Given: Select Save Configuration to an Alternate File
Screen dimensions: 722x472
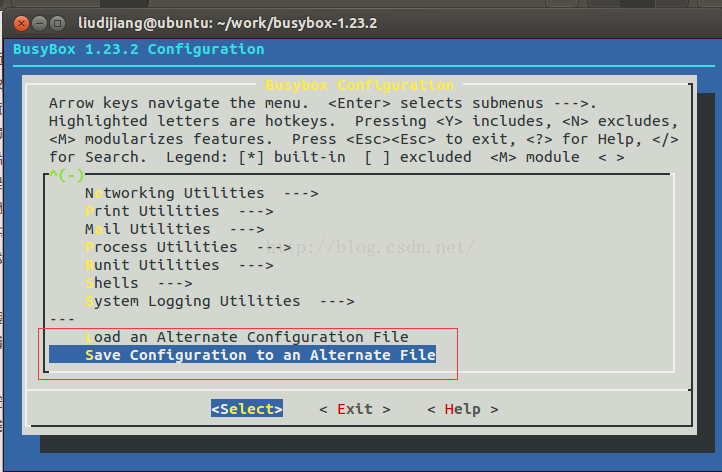Looking at the screenshot, I should click(242, 355).
